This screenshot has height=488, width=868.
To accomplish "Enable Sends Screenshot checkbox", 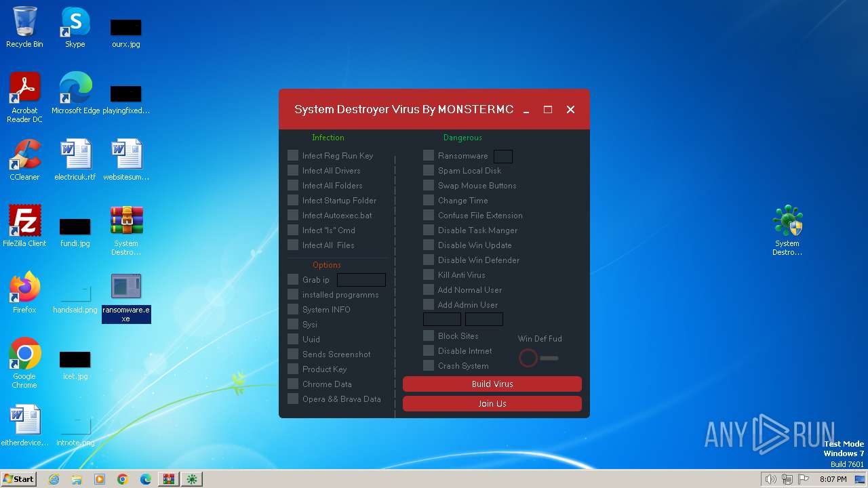I will pos(293,354).
